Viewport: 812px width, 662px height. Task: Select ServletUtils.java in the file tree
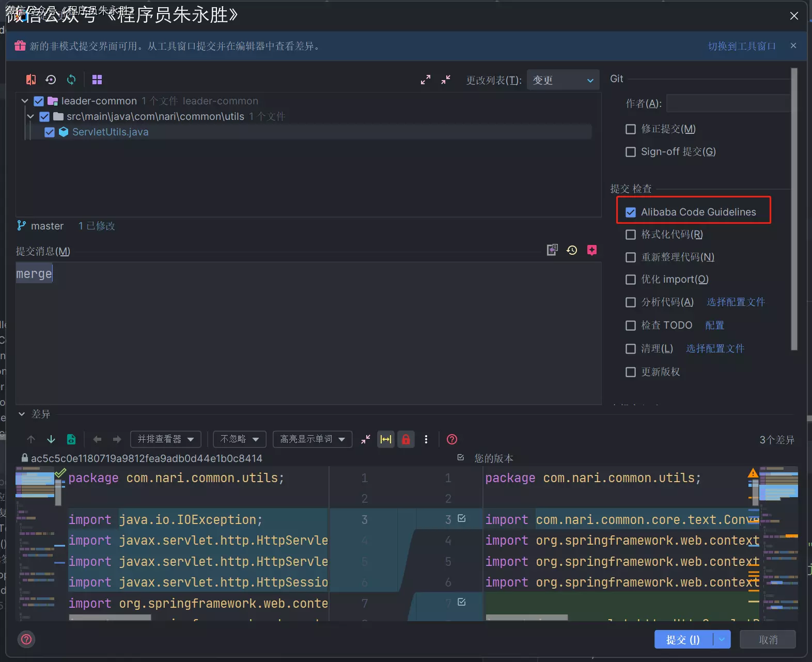coord(110,132)
